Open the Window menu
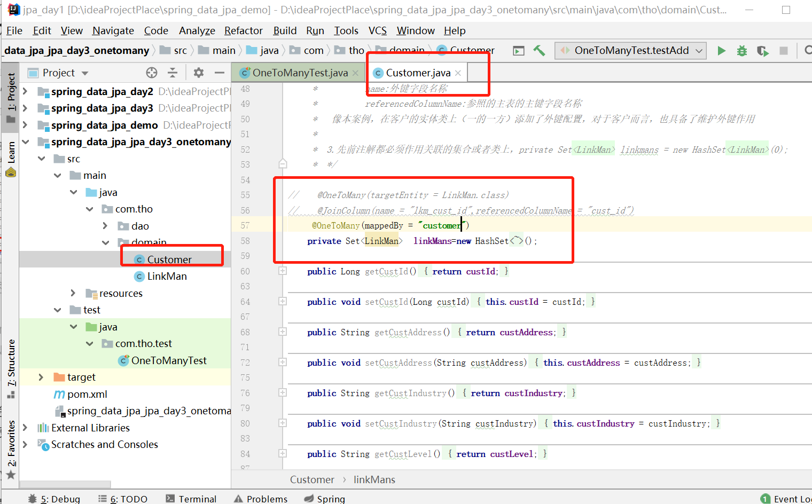This screenshot has width=812, height=504. point(416,30)
